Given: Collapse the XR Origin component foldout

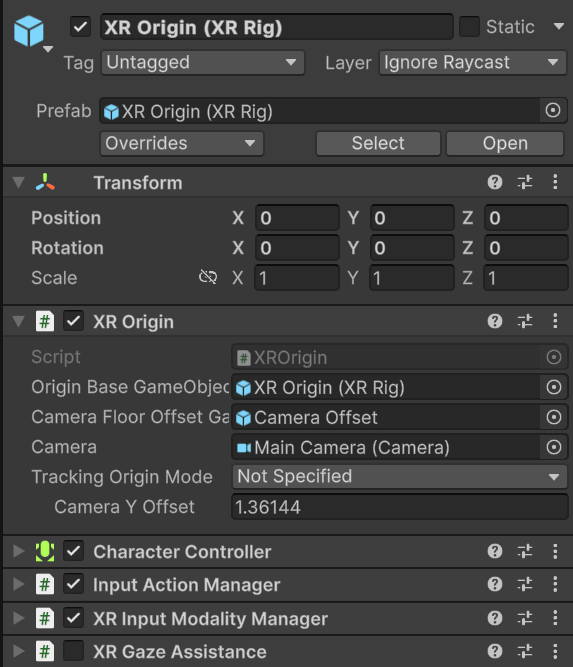Looking at the screenshot, I should click(18, 321).
